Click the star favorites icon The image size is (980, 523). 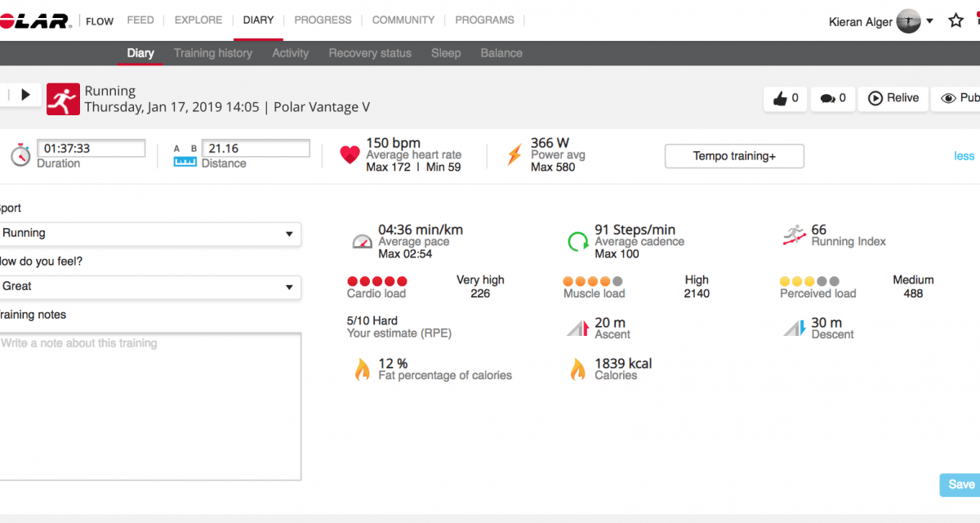[x=955, y=21]
